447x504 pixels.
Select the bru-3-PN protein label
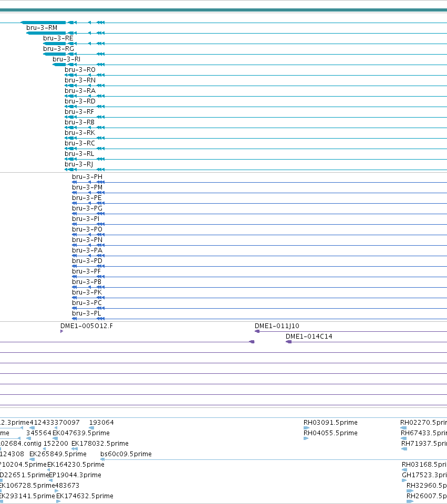(87, 240)
